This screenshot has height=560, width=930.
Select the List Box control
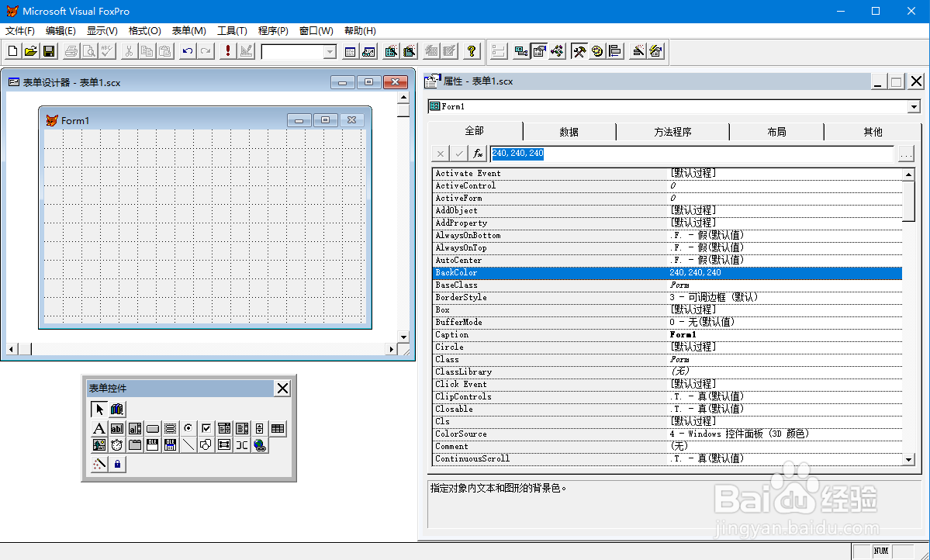241,428
